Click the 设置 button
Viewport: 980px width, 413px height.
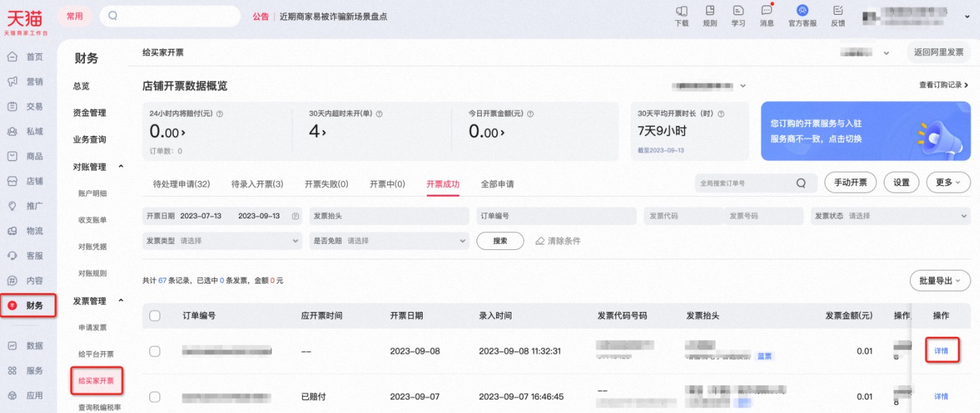(x=901, y=183)
